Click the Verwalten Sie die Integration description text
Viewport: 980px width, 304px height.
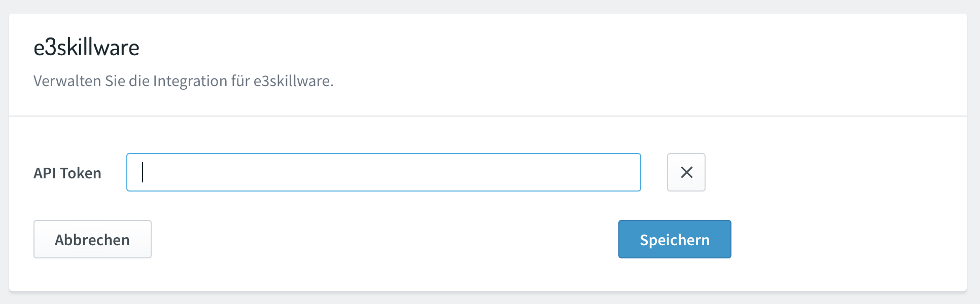click(x=184, y=81)
